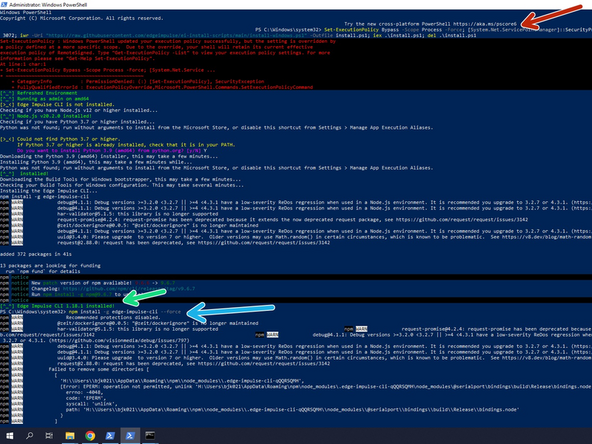This screenshot has height=444, width=592.
Task: Click the 'Run npm install -g npm@9.6.7' notice
Action: tap(80, 294)
